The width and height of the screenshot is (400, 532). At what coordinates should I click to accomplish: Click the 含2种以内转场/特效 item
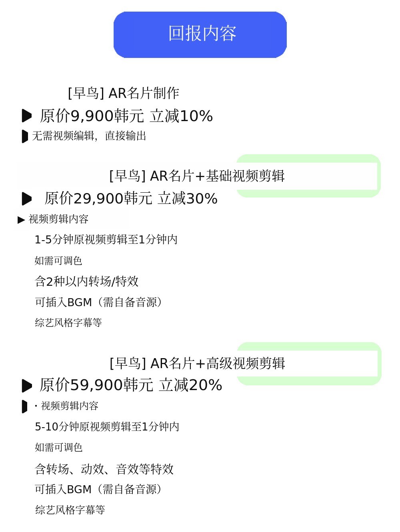pos(86,281)
